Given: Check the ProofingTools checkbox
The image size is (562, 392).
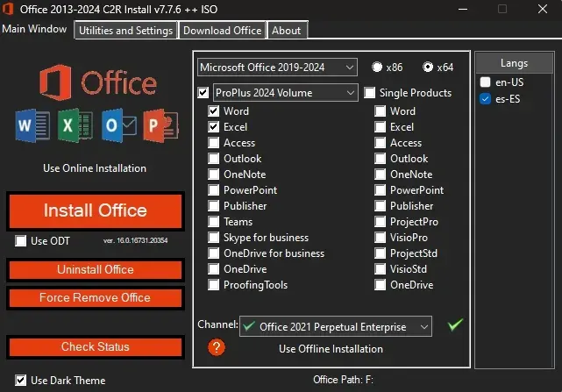Looking at the screenshot, I should click(x=214, y=285).
